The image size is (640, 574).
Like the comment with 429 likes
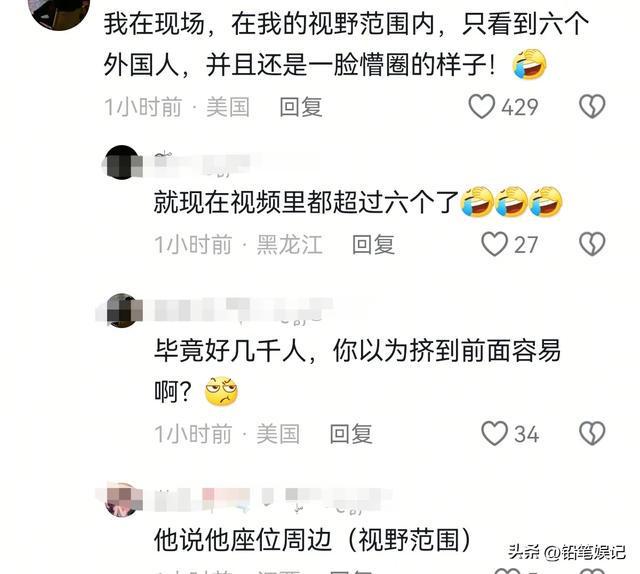pyautogui.click(x=482, y=107)
